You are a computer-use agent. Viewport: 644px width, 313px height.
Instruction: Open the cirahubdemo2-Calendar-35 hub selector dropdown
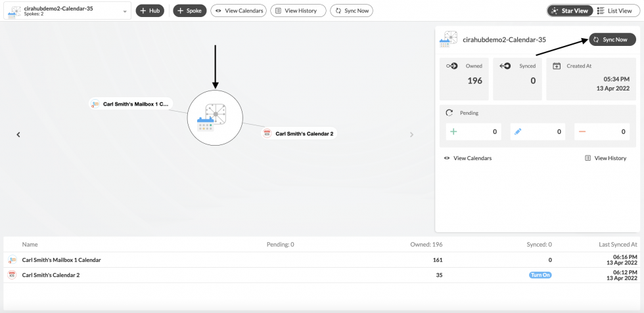click(67, 10)
